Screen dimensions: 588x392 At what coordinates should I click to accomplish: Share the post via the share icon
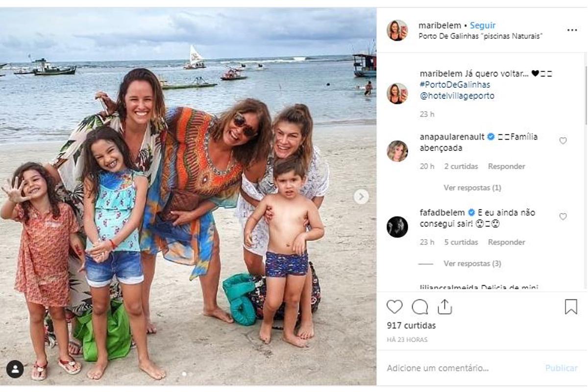(x=444, y=307)
